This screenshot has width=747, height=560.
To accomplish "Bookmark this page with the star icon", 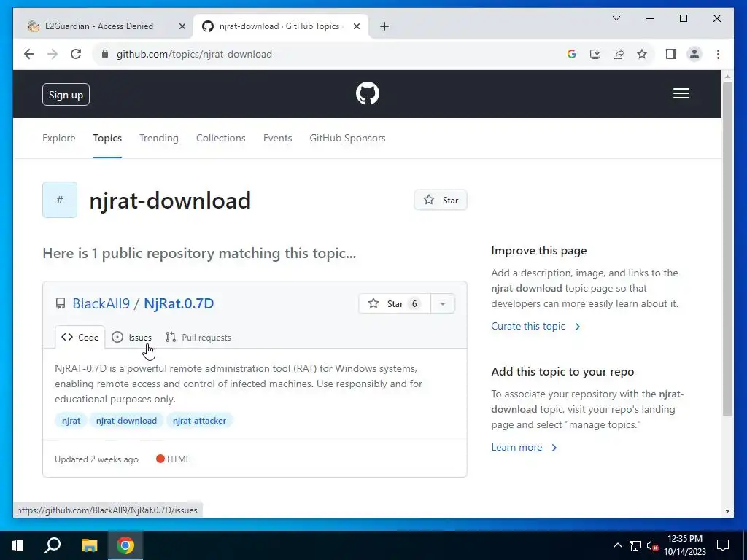I will click(x=642, y=54).
